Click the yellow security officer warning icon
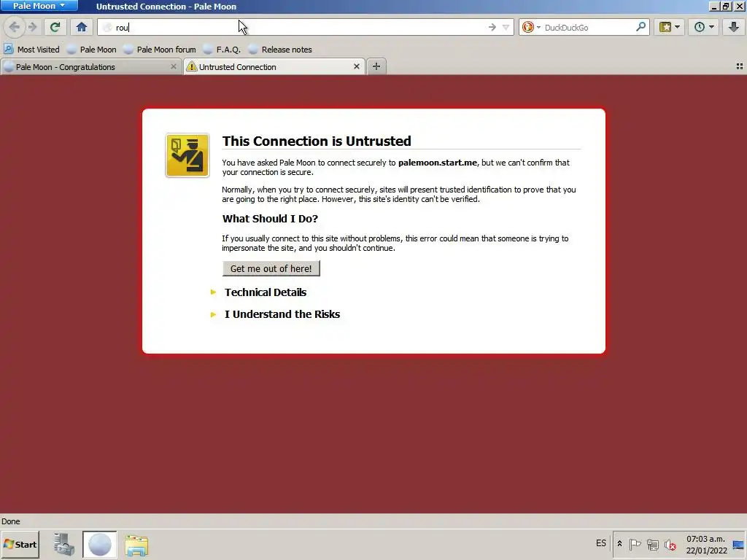This screenshot has width=747, height=560. (x=187, y=155)
